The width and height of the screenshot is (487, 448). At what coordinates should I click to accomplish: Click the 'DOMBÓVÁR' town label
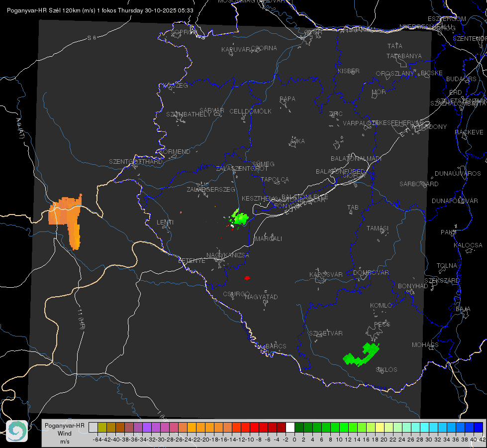click(x=371, y=273)
